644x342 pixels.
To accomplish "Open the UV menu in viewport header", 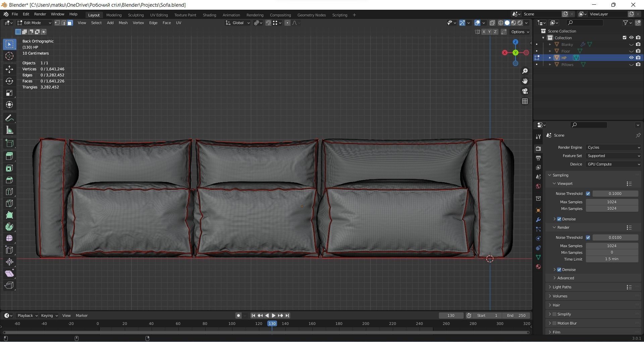I will 178,23.
